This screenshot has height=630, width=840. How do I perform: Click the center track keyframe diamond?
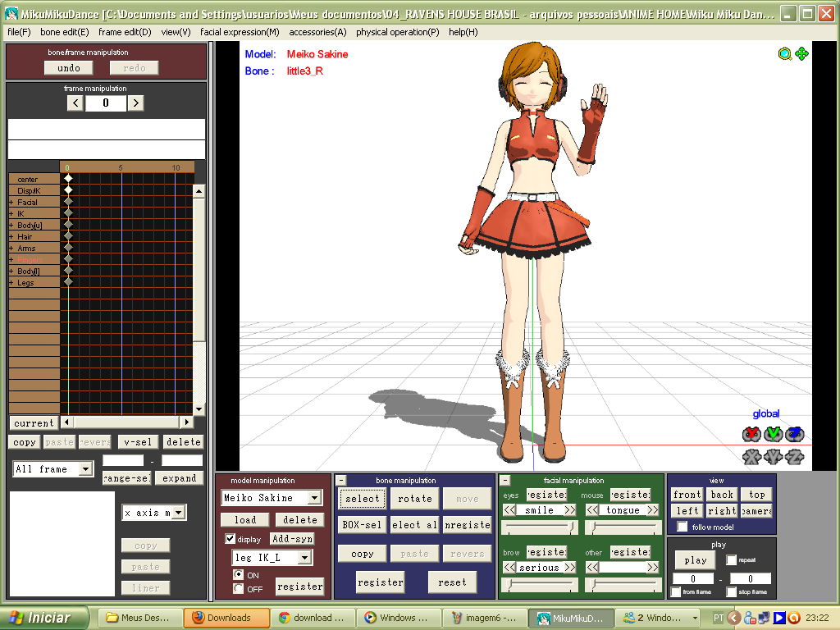click(x=68, y=178)
